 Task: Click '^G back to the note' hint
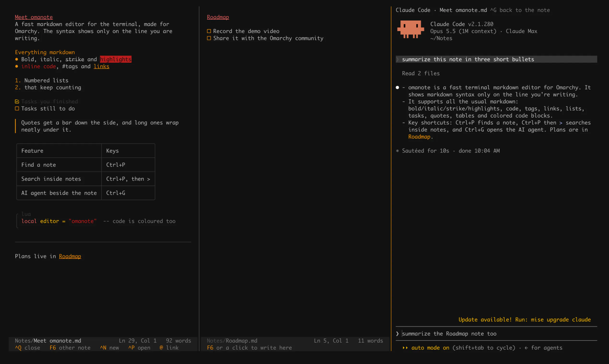click(x=520, y=10)
